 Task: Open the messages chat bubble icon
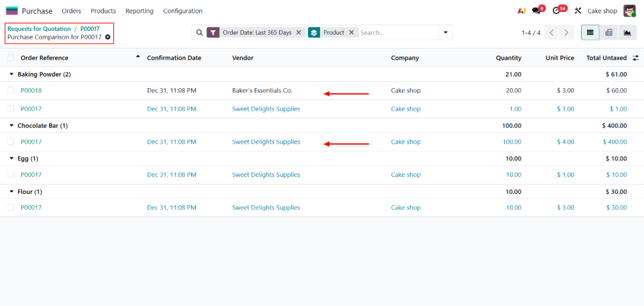point(536,11)
